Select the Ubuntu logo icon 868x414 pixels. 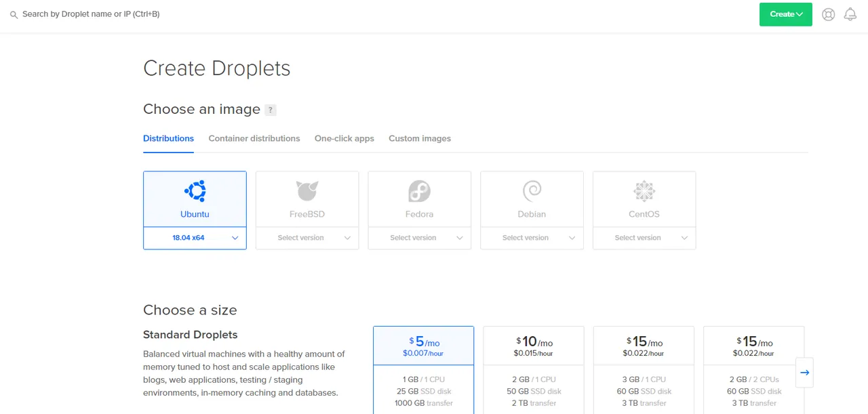point(195,191)
